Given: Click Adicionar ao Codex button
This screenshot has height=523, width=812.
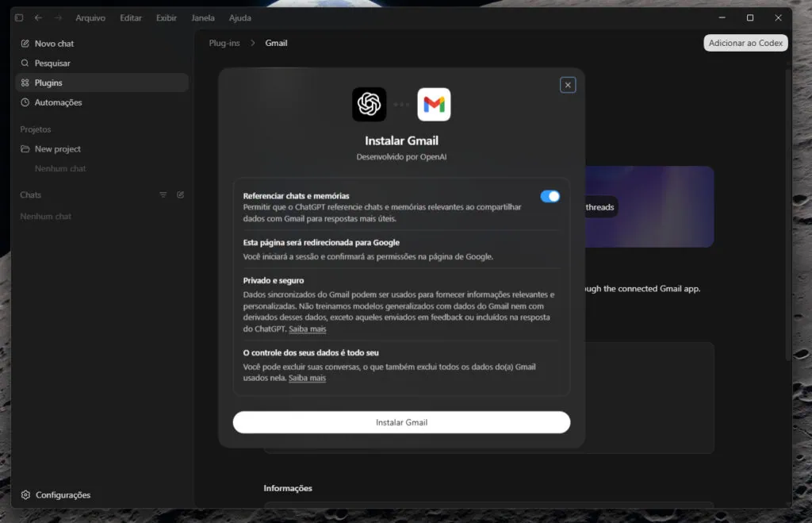Looking at the screenshot, I should pyautogui.click(x=745, y=43).
